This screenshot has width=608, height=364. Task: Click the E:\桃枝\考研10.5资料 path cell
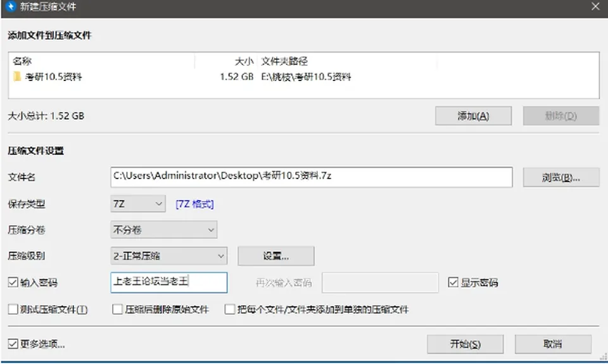(x=306, y=77)
